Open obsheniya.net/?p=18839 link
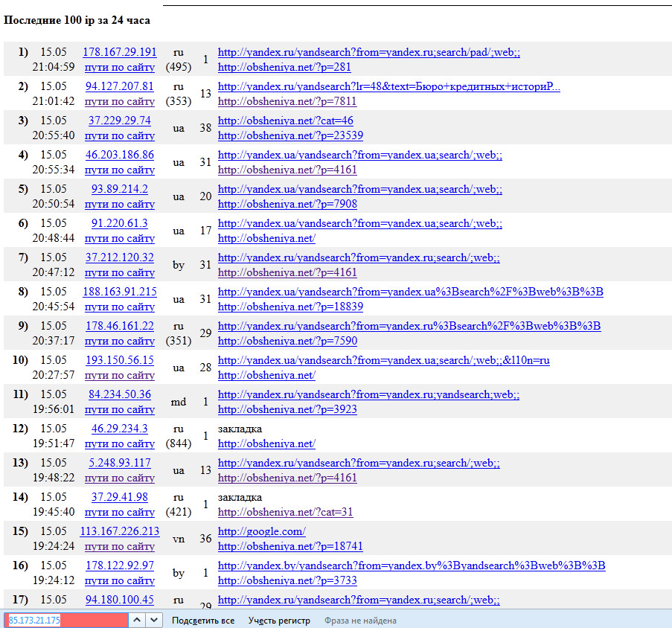Screen dimensions: 672x628 (x=290, y=307)
